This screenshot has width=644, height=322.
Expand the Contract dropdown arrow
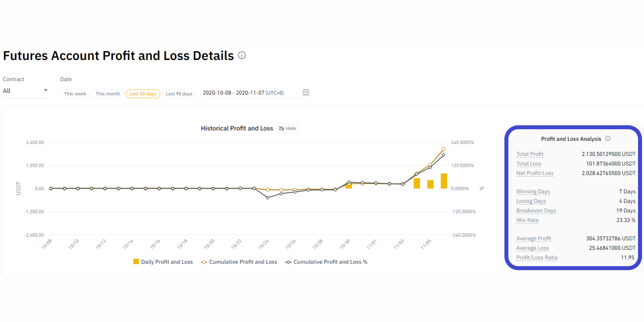pos(46,90)
